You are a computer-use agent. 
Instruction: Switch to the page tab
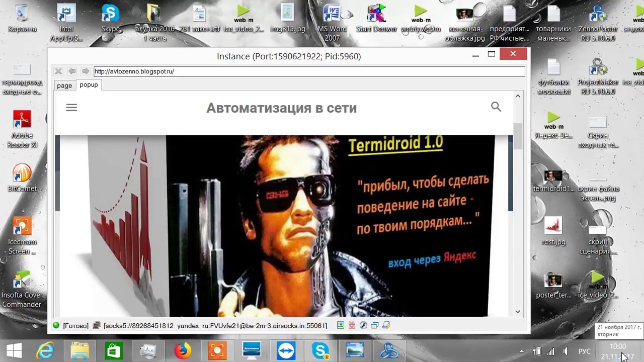(64, 85)
